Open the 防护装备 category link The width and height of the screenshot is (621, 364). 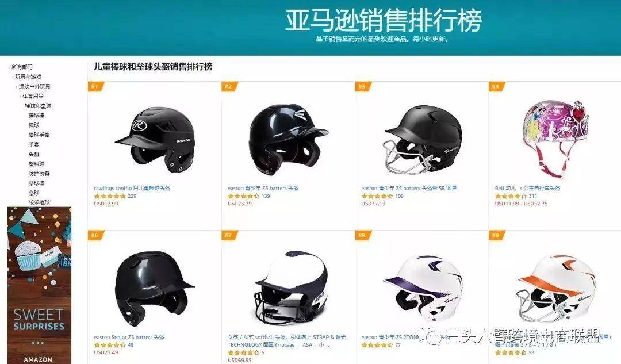point(39,174)
